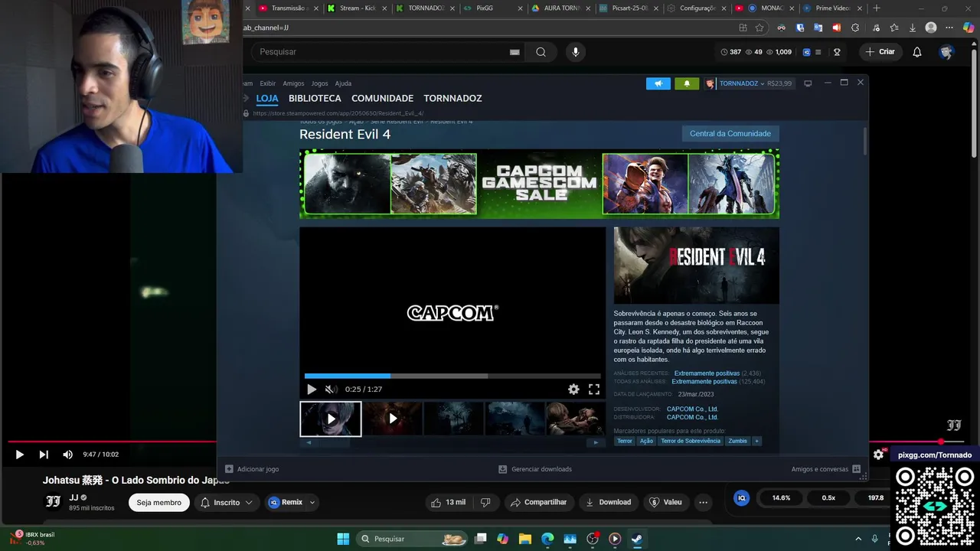Play the YouTube video
This screenshot has width=980, height=551.
pyautogui.click(x=19, y=455)
